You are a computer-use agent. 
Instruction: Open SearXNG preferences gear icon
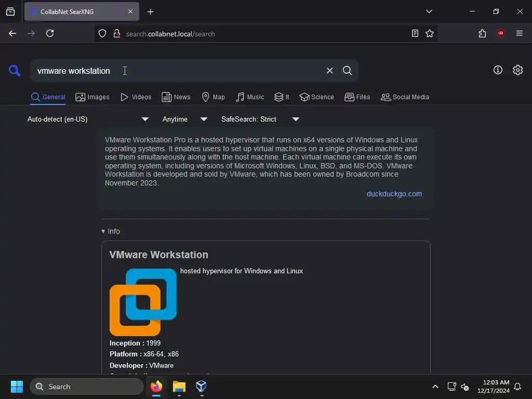517,70
